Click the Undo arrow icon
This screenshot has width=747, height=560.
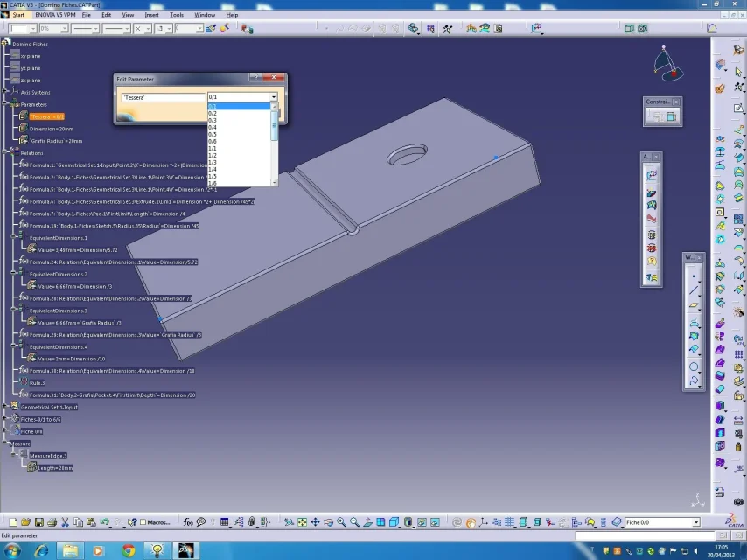pyautogui.click(x=105, y=522)
